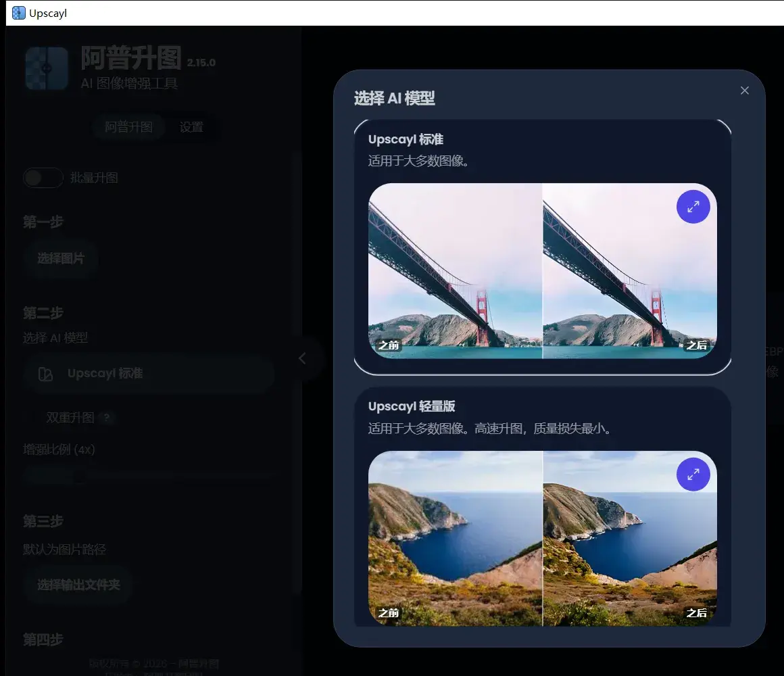This screenshot has width=784, height=676.
Task: Click the 2.15.0 version number
Action: coord(201,62)
